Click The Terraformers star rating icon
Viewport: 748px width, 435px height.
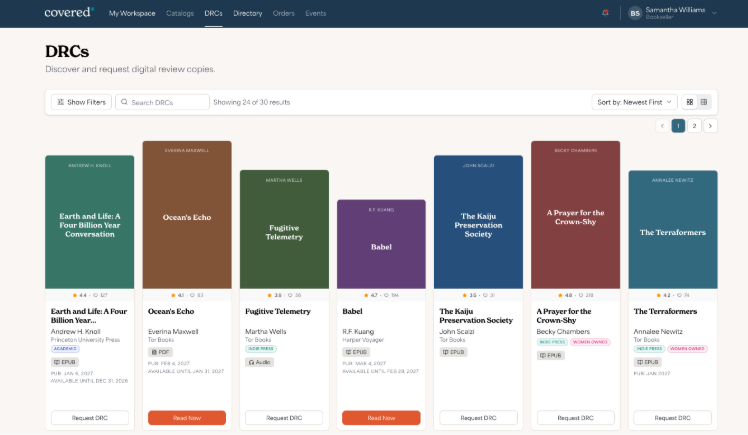tap(658, 295)
